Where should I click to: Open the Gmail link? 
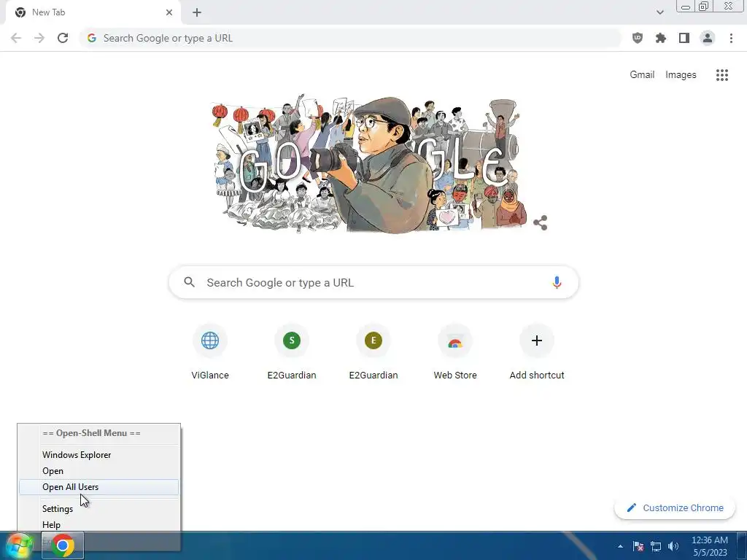point(642,75)
